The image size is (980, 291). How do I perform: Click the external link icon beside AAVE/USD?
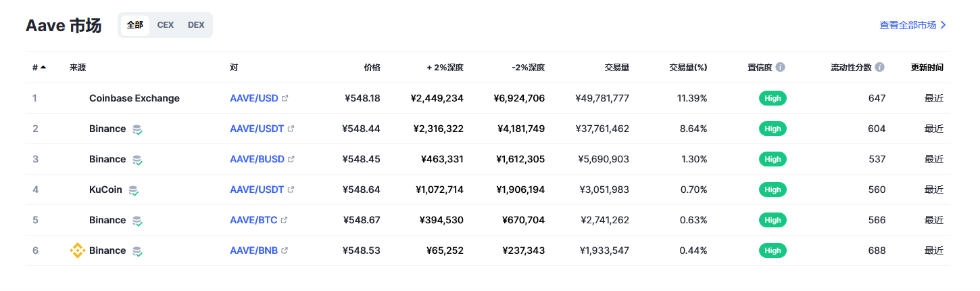click(x=285, y=98)
